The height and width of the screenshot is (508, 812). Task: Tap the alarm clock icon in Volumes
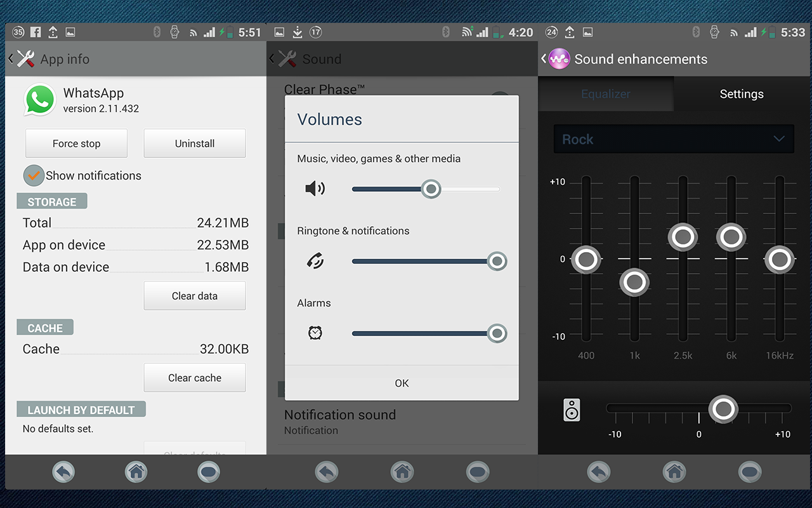coord(315,333)
